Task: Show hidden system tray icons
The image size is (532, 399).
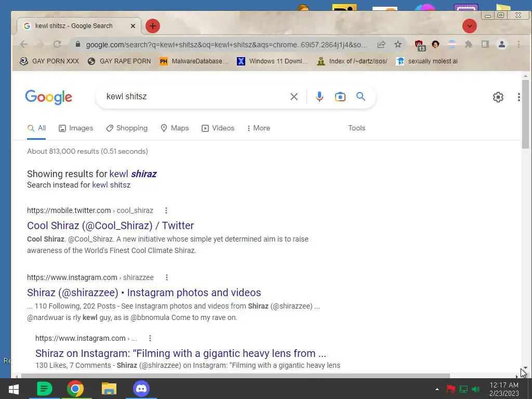Action: (x=437, y=389)
